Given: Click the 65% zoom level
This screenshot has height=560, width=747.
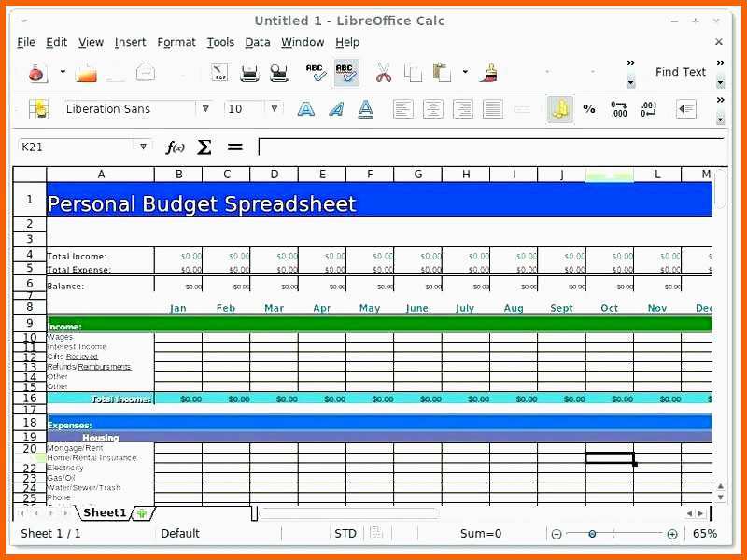Looking at the screenshot, I should (705, 534).
